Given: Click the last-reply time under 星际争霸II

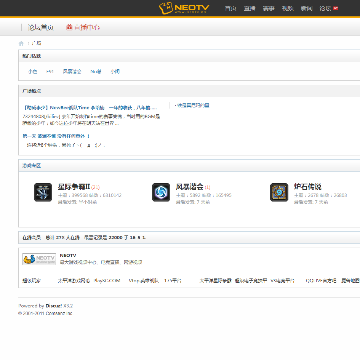Looking at the screenshot, I should pyautogui.click(x=87, y=202).
